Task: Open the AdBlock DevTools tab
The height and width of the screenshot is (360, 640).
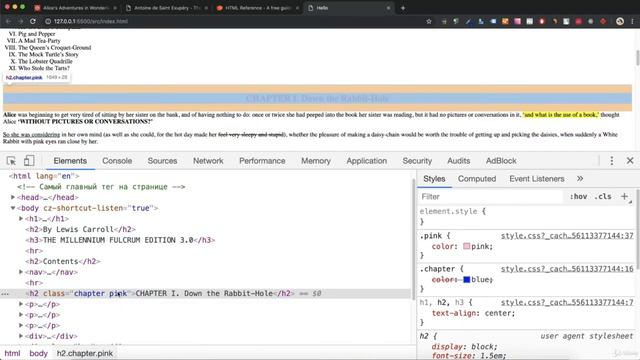Action: pos(501,161)
